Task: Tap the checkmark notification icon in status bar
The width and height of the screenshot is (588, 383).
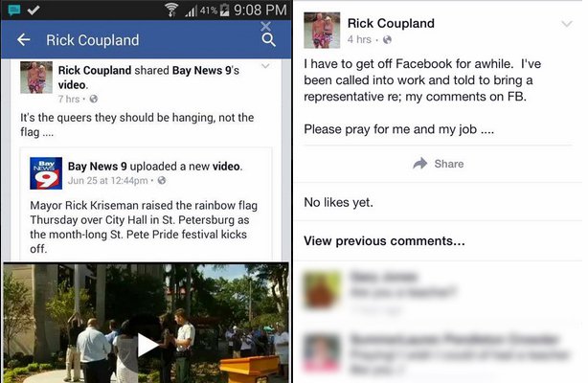Action: tap(34, 10)
